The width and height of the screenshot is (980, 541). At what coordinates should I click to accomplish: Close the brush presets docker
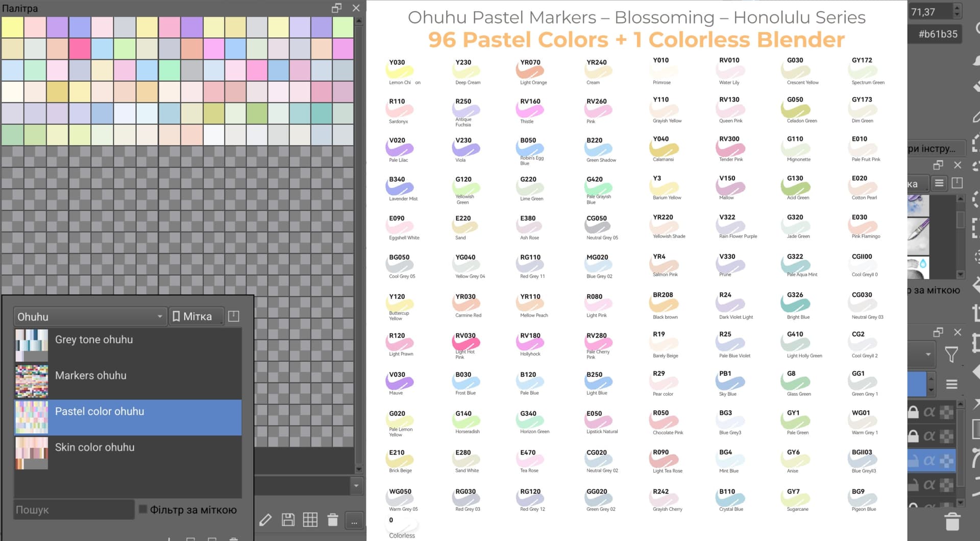click(x=958, y=165)
